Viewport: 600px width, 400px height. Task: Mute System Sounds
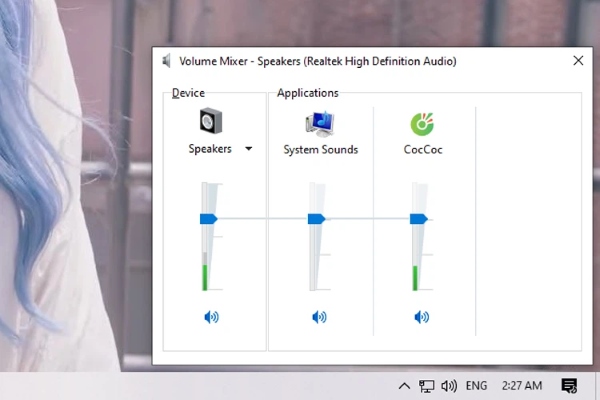coord(319,317)
